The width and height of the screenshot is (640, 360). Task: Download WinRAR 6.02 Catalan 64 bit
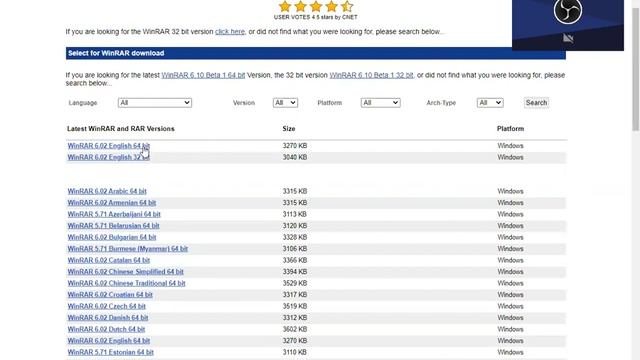pyautogui.click(x=109, y=260)
